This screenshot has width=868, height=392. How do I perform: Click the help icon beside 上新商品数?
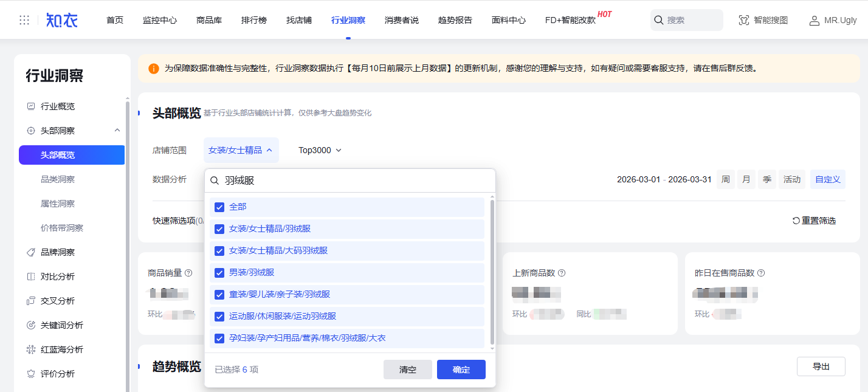coord(562,273)
